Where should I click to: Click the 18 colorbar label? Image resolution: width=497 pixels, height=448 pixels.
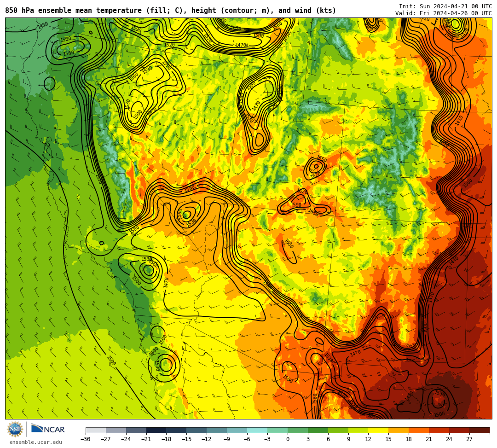(409, 439)
